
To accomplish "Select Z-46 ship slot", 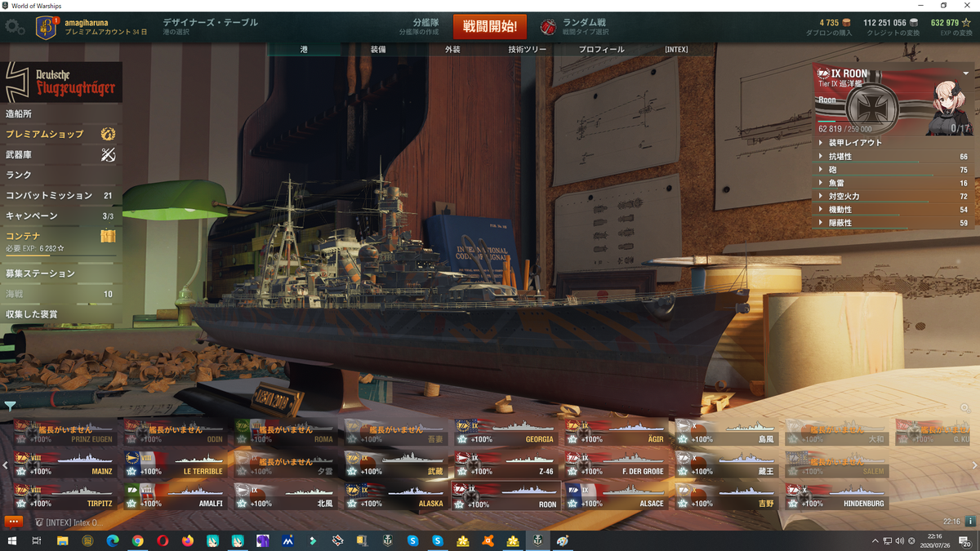I will point(506,464).
